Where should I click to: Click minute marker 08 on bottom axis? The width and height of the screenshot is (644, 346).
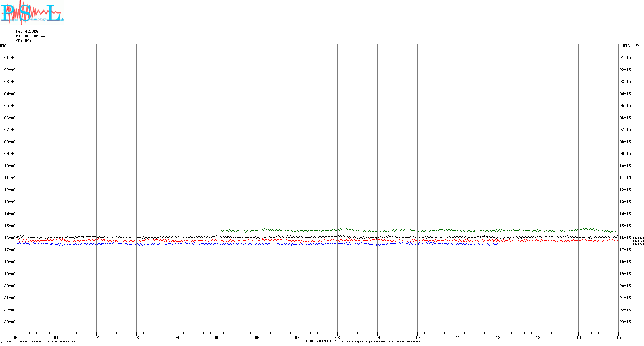[337, 338]
